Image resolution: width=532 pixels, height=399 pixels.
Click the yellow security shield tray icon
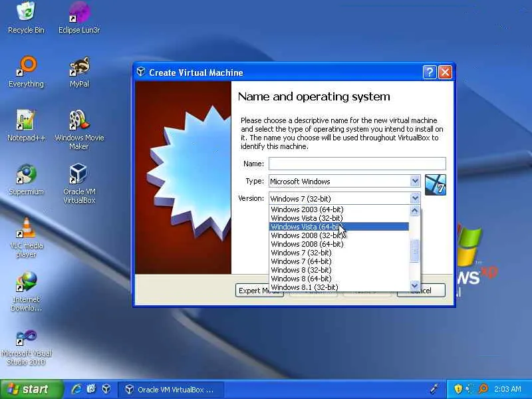pyautogui.click(x=458, y=389)
